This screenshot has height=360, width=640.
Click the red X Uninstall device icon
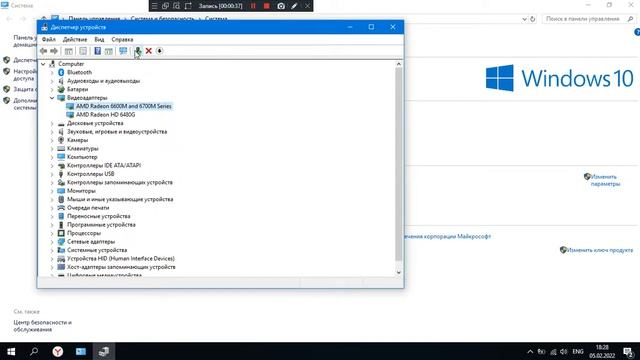click(149, 51)
